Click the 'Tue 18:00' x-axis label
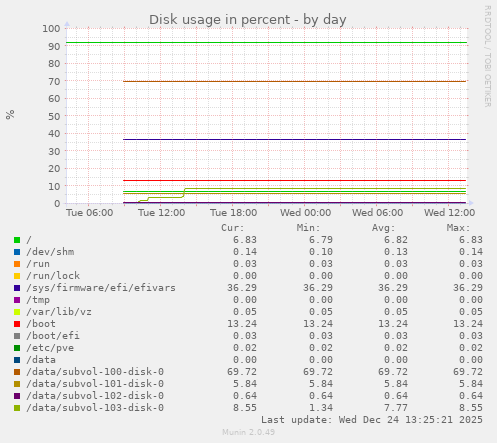 click(233, 213)
